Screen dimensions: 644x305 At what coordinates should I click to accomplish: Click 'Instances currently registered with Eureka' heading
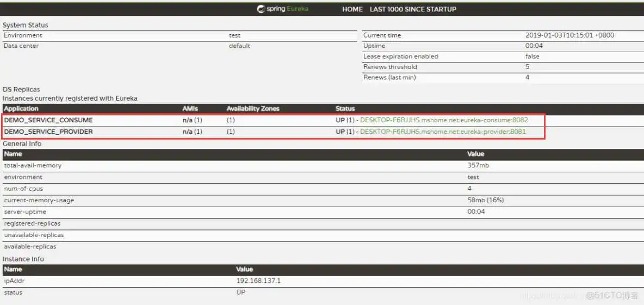tap(70, 98)
